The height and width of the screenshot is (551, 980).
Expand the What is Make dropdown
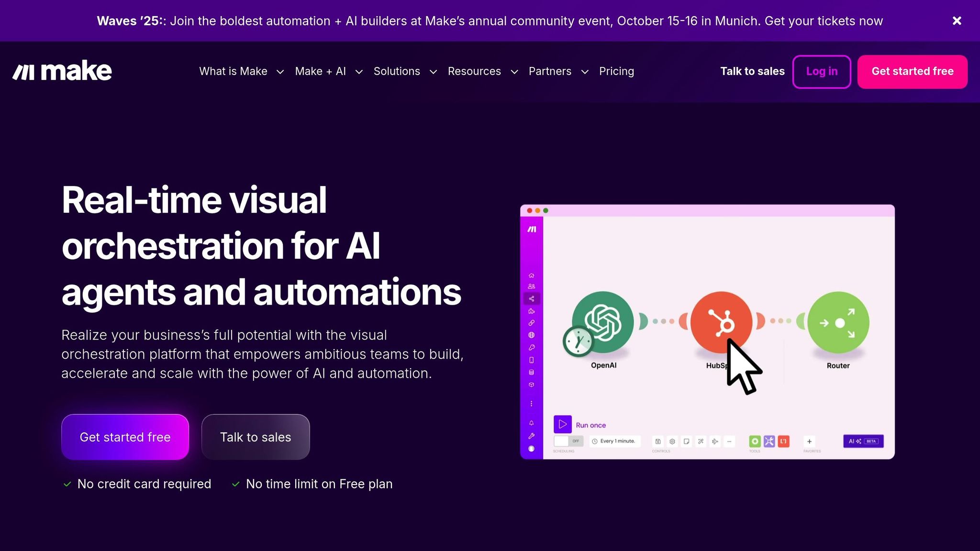point(241,71)
